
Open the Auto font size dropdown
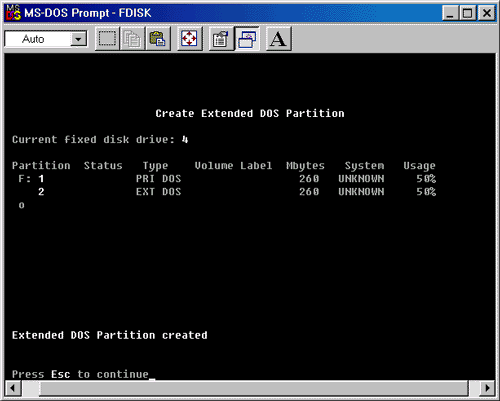coord(79,39)
